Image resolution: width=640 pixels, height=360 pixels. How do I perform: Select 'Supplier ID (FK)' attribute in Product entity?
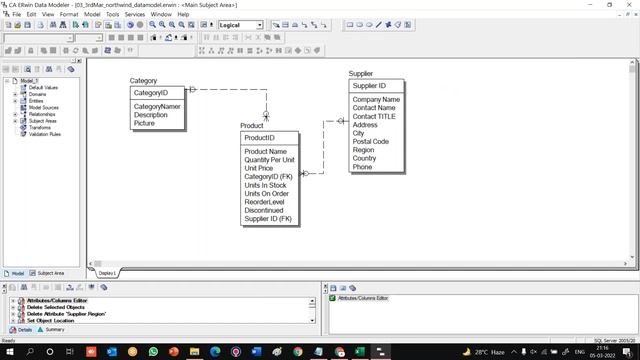268,219
